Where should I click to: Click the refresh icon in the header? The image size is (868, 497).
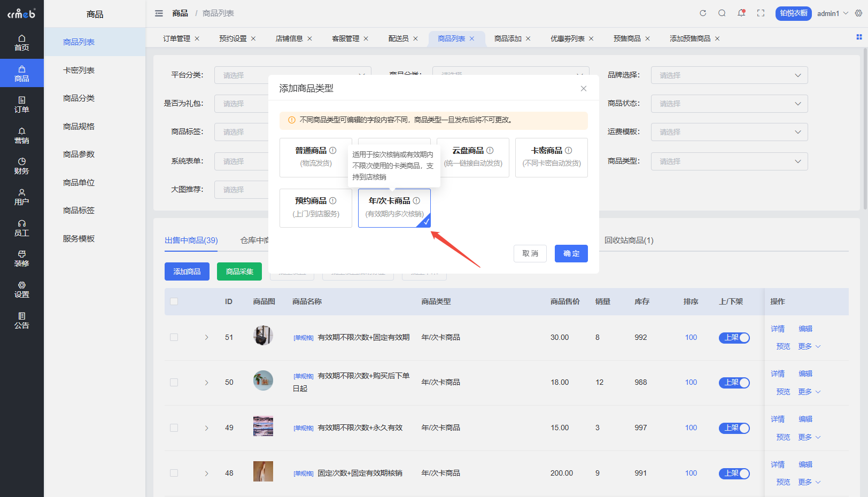pos(703,13)
